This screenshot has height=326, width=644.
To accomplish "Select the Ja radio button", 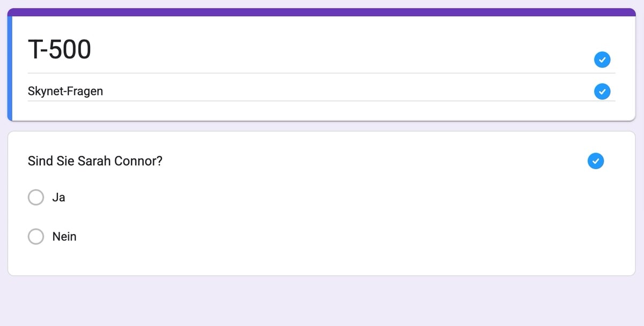I will pos(36,197).
